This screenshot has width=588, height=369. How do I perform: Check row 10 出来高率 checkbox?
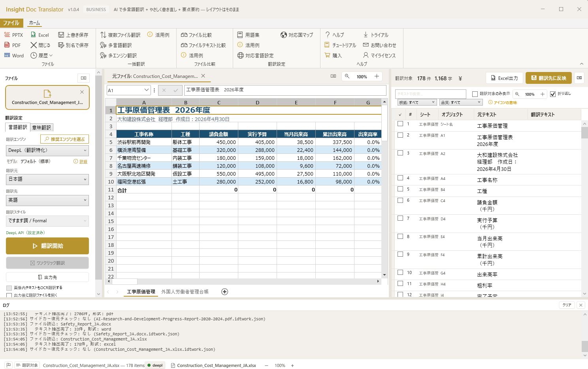[x=400, y=272]
